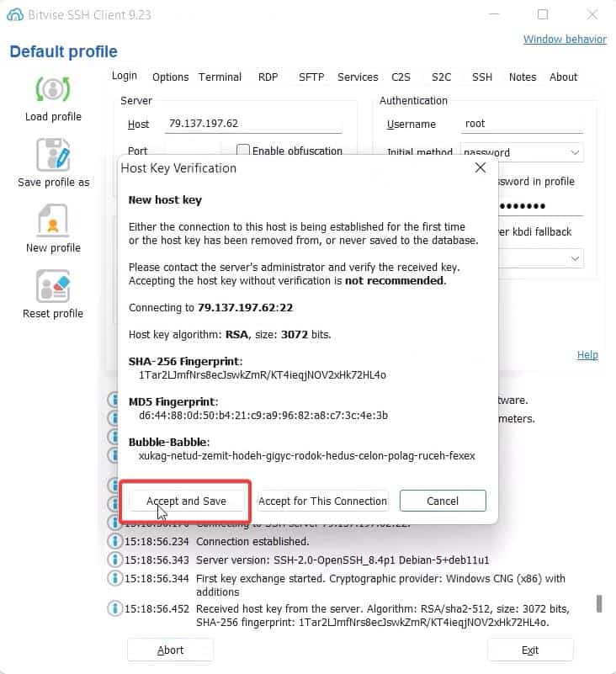Image resolution: width=616 pixels, height=674 pixels.
Task: Click the Username field containing root
Action: [x=522, y=124]
